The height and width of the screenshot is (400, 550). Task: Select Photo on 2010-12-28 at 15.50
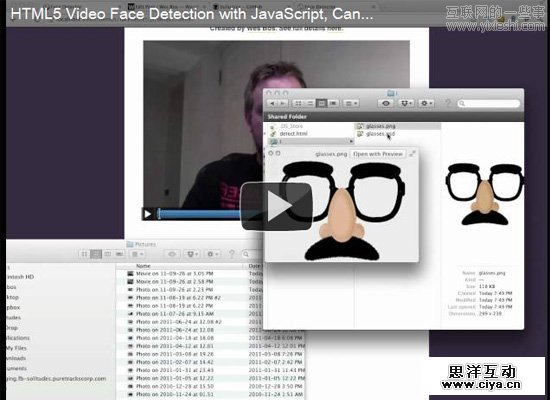click(x=175, y=386)
